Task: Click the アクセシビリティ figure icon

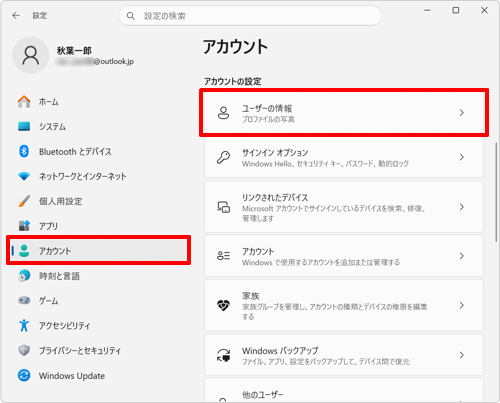Action: (x=24, y=325)
